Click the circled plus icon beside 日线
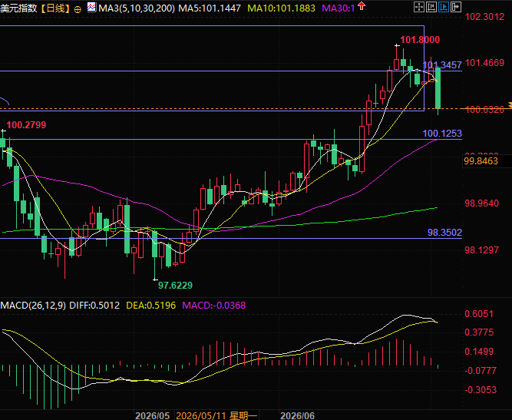The height and width of the screenshot is (420, 512). click(78, 9)
